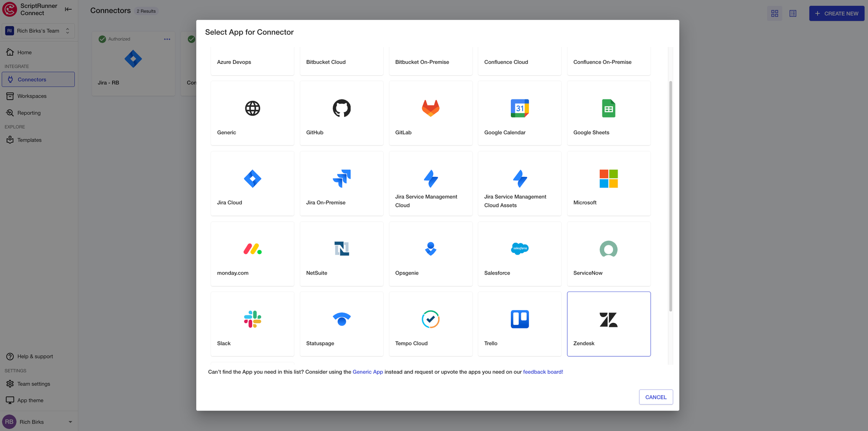This screenshot has width=868, height=431.
Task: Cancel the Select App dialog
Action: tap(656, 397)
